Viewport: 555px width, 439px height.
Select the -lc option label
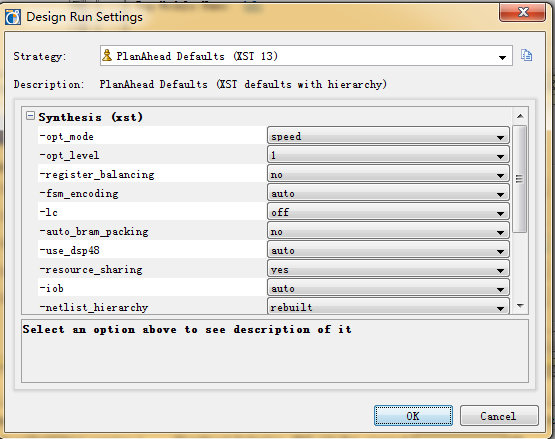(x=48, y=212)
